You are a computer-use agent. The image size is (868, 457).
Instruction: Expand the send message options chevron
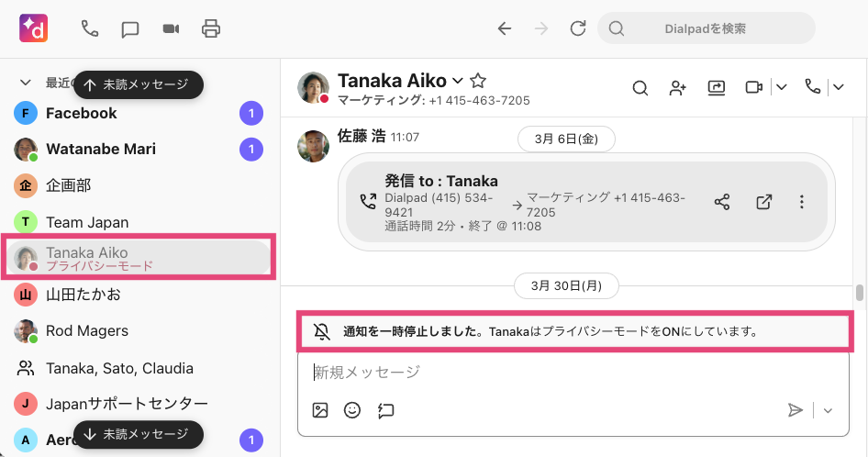(x=828, y=410)
